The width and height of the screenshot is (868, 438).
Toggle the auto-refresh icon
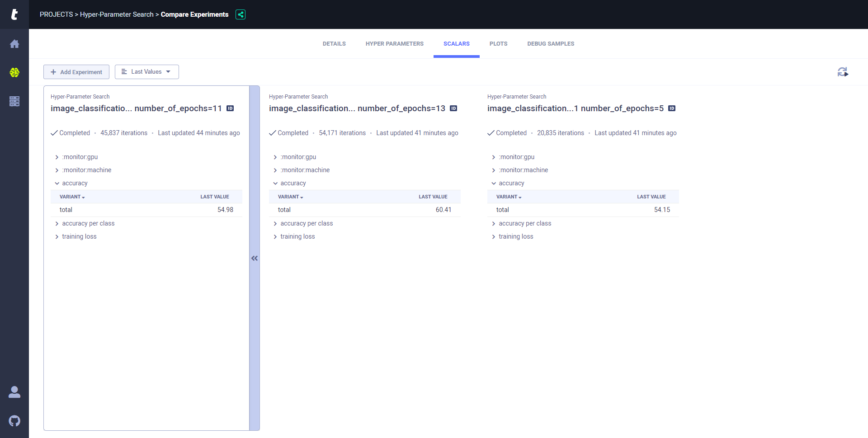coord(842,72)
